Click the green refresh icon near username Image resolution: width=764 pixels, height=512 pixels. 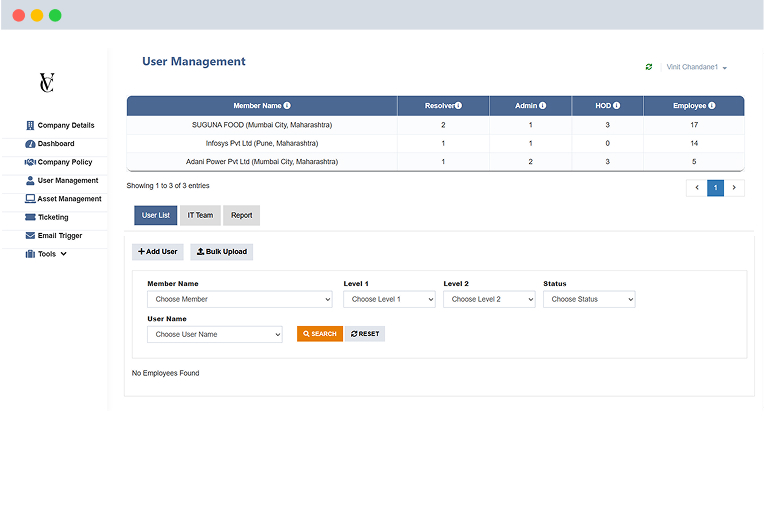pos(649,67)
